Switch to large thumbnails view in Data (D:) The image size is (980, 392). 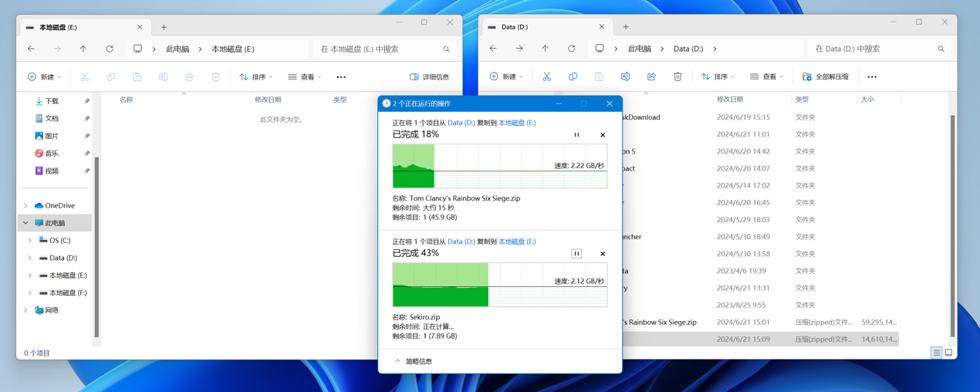(948, 353)
